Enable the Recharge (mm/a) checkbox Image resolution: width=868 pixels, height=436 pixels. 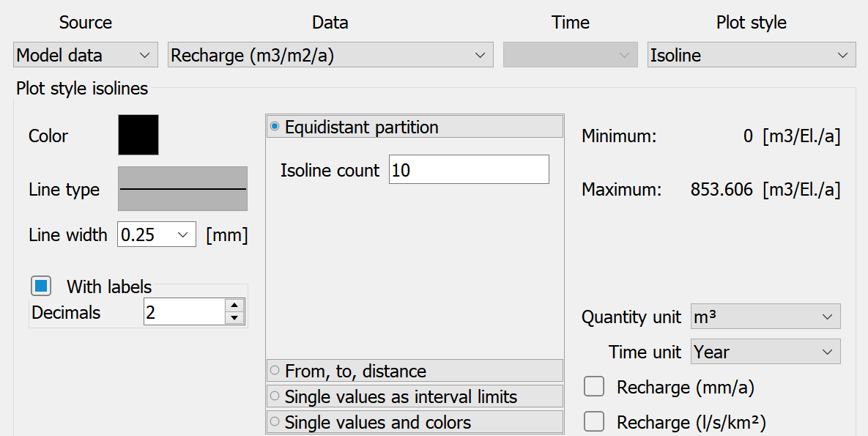(594, 387)
